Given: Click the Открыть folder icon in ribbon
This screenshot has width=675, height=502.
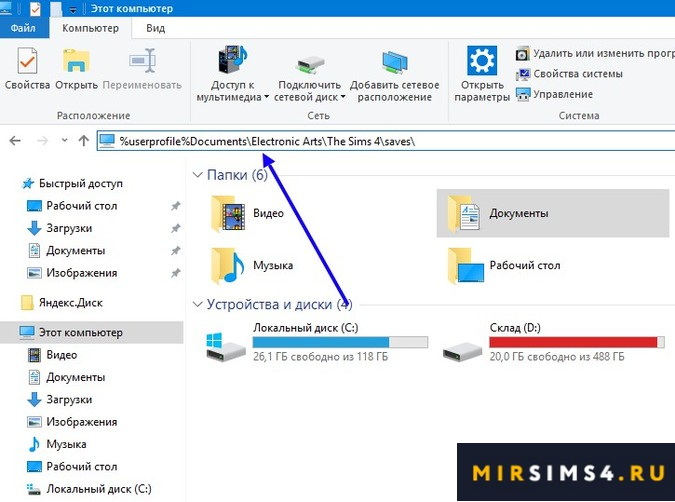Looking at the screenshot, I should pyautogui.click(x=76, y=61).
